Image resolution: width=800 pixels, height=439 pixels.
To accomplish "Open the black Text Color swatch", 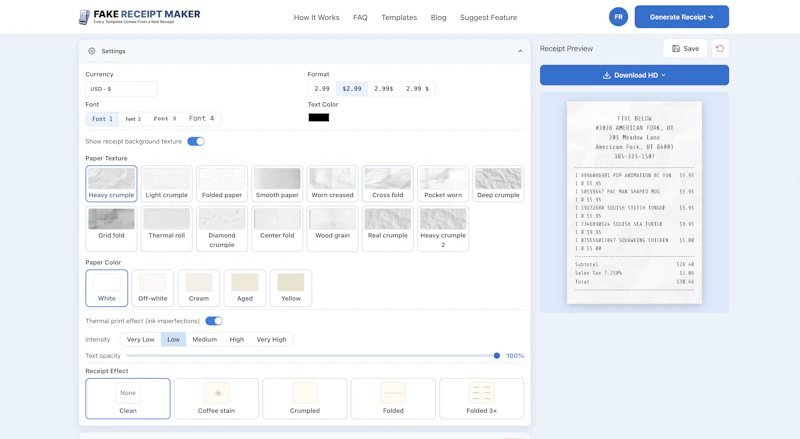I will [x=319, y=117].
